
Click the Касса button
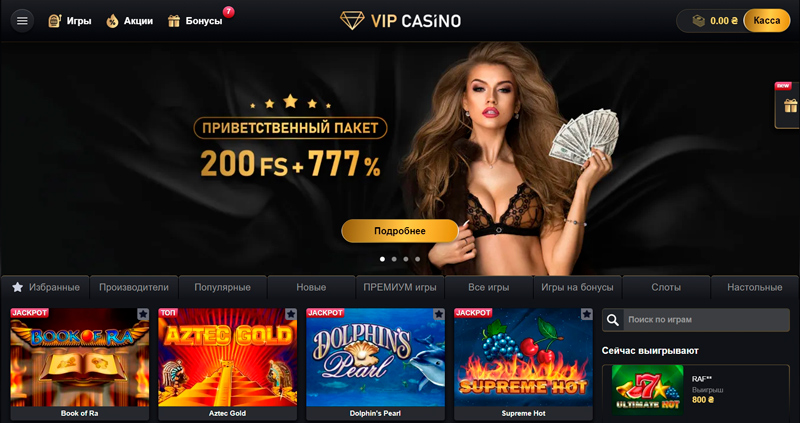tap(767, 21)
